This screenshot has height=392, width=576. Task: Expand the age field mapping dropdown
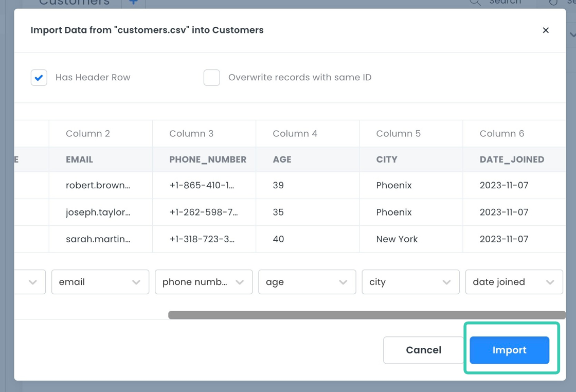(x=307, y=282)
